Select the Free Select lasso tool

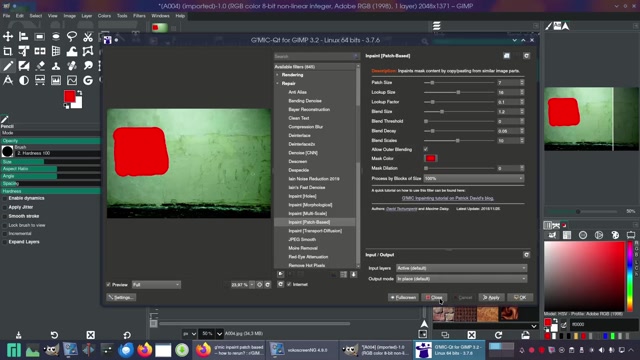coord(72,37)
